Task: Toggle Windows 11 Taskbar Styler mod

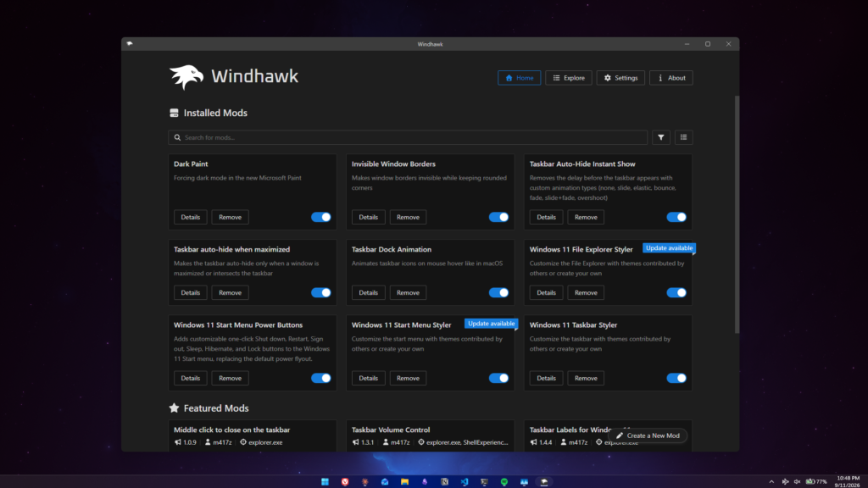Action: coord(676,378)
